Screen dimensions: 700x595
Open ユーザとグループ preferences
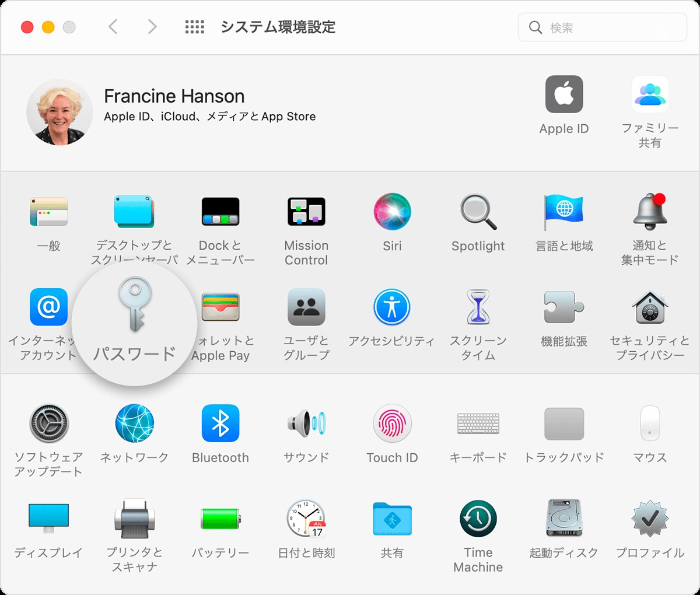(x=306, y=307)
